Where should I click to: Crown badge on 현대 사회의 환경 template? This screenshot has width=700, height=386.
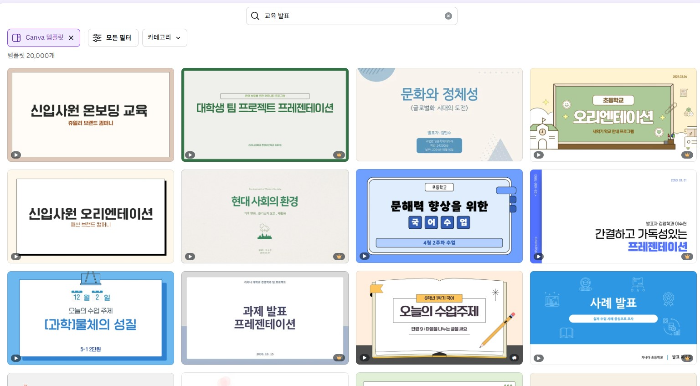click(339, 256)
